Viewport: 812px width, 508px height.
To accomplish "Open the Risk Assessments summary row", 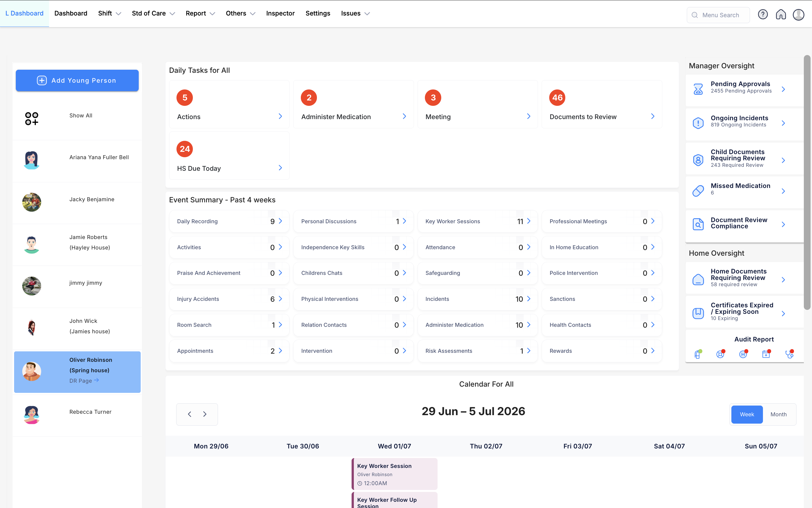I will [477, 351].
